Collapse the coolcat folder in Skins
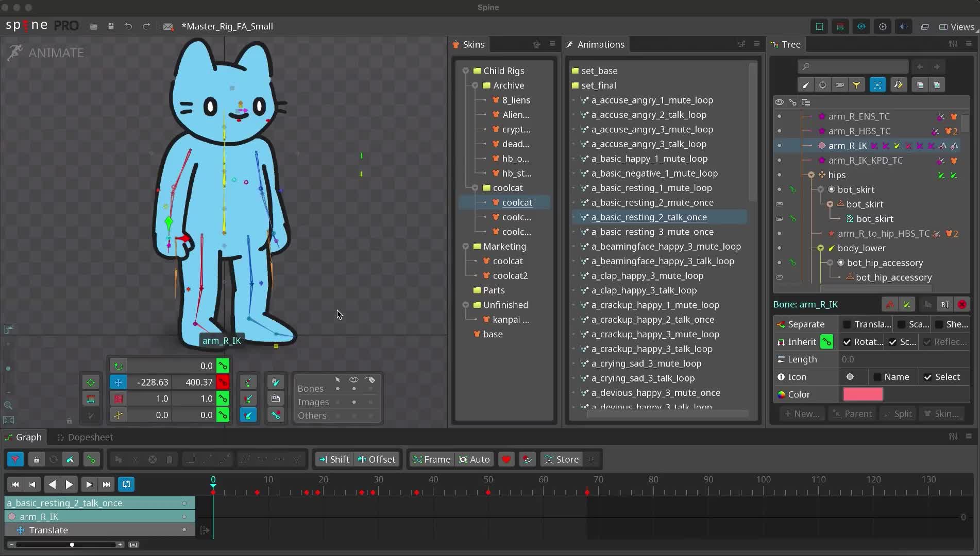980x556 pixels. [x=475, y=188]
